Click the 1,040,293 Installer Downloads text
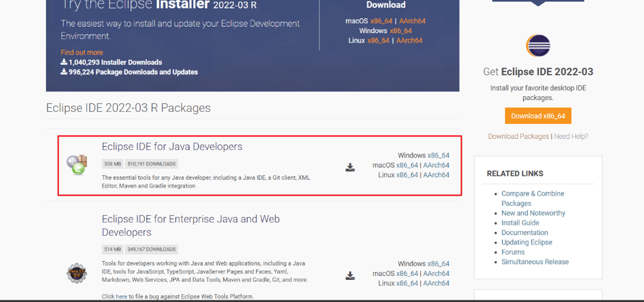The image size is (644, 302). coord(115,62)
